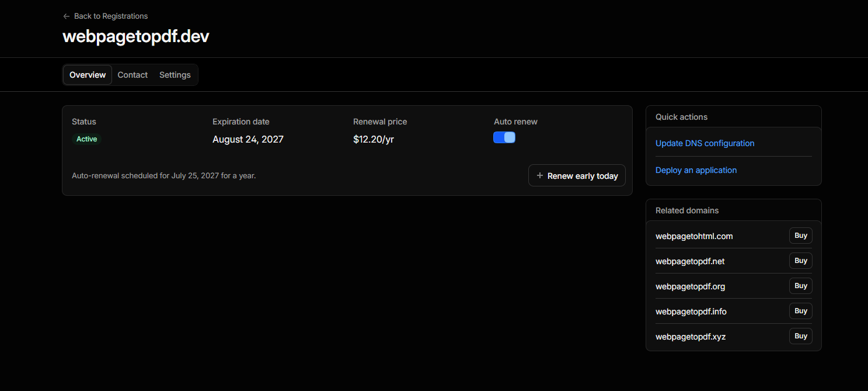
Task: Click the Renewal price label
Action: pos(380,122)
